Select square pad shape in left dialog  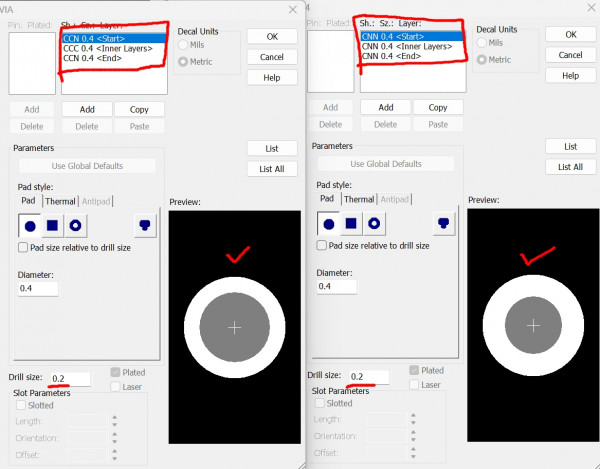(53, 224)
